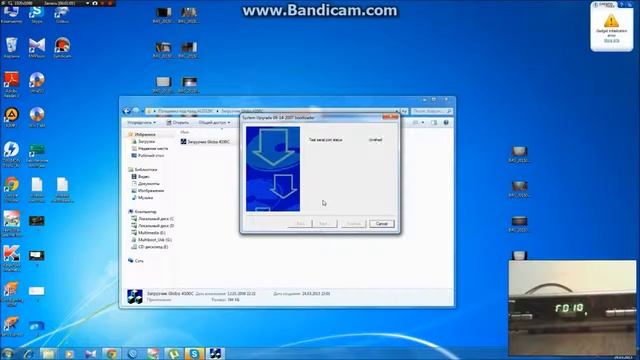Open Загрузки in the Explorer sidebar
Viewport: 640px width, 360px height.
point(143,142)
